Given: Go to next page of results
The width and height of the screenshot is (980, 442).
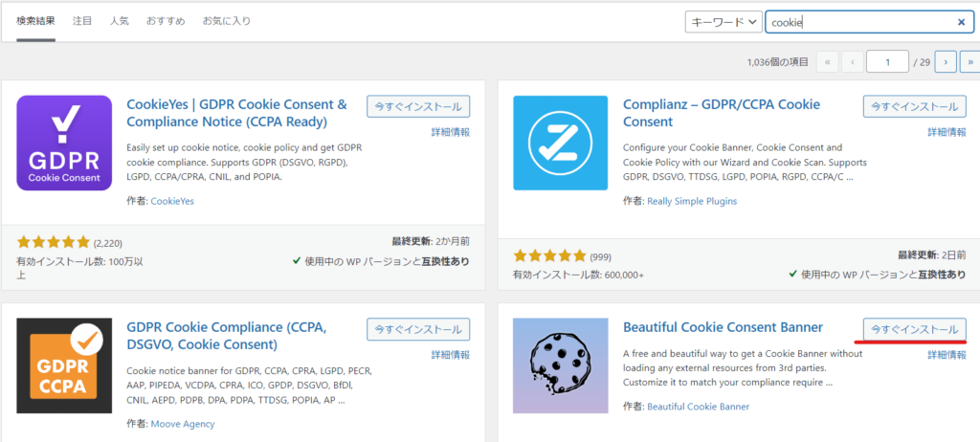Looking at the screenshot, I should click(946, 62).
